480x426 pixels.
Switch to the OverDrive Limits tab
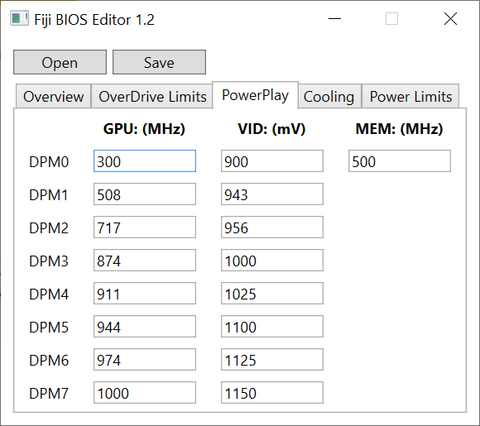coord(152,97)
